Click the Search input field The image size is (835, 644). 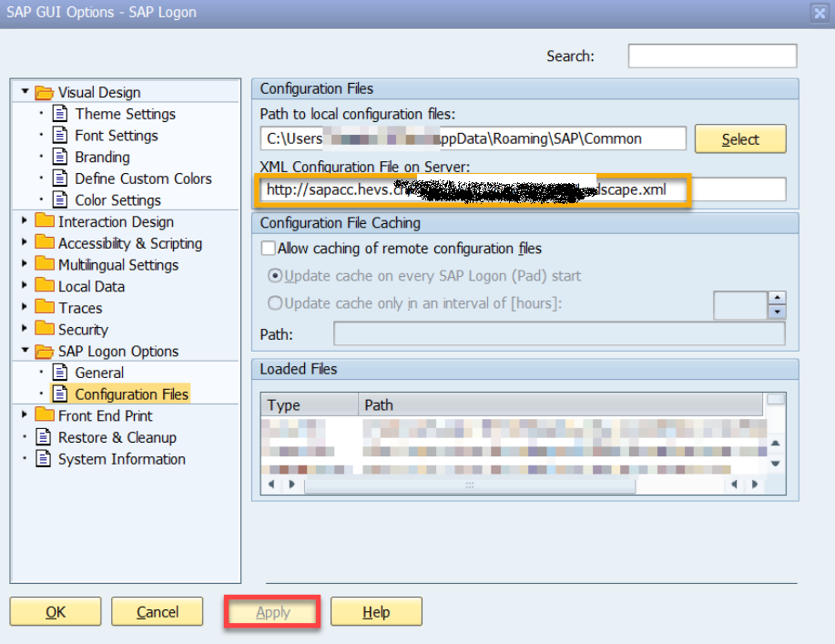(x=712, y=56)
